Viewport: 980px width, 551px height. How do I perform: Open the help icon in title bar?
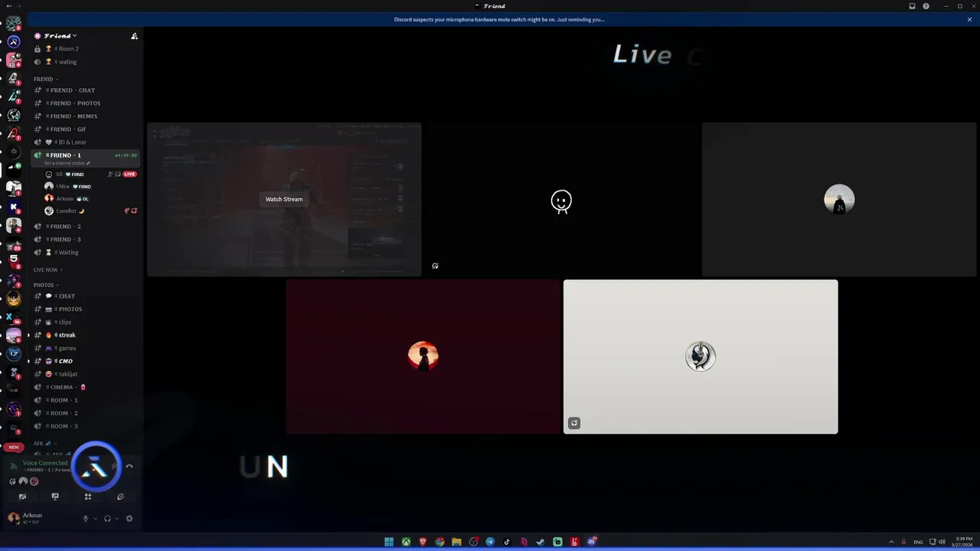pos(926,6)
